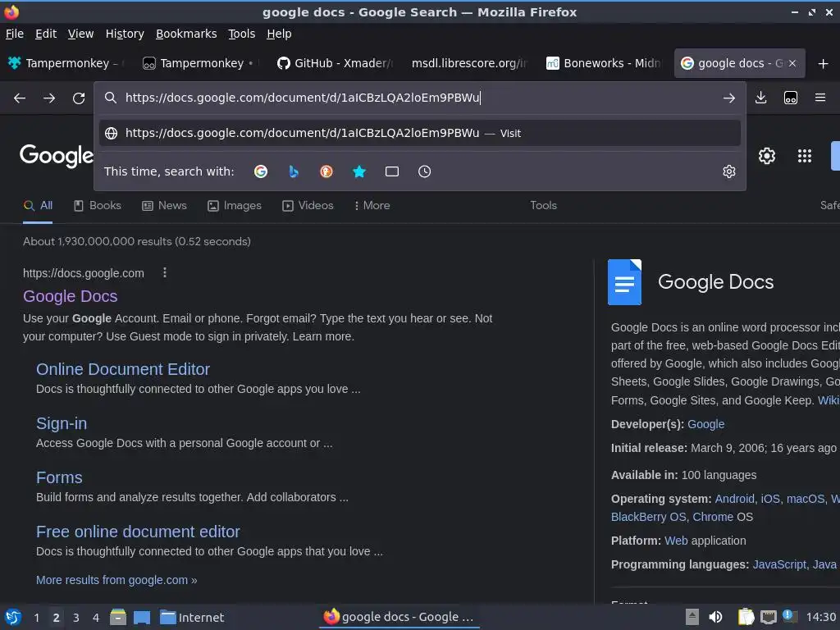Open the Firefox hamburger application menu
This screenshot has width=840, height=630.
pyautogui.click(x=820, y=98)
